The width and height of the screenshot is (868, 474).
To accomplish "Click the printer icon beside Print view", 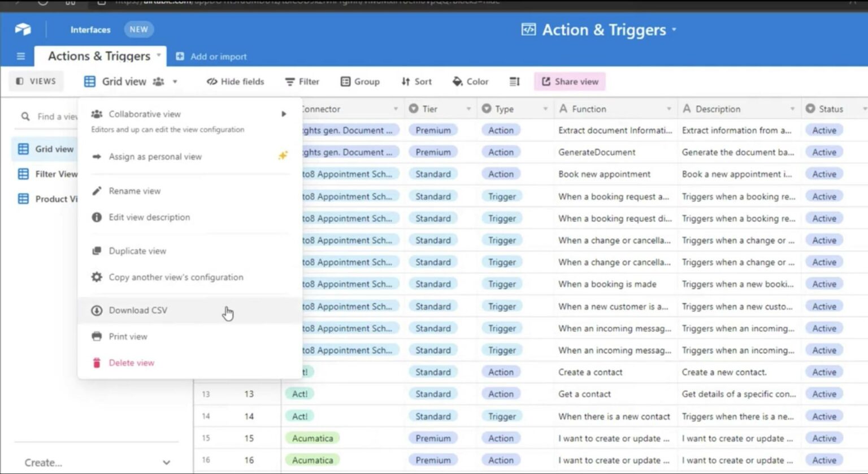I will pyautogui.click(x=96, y=336).
